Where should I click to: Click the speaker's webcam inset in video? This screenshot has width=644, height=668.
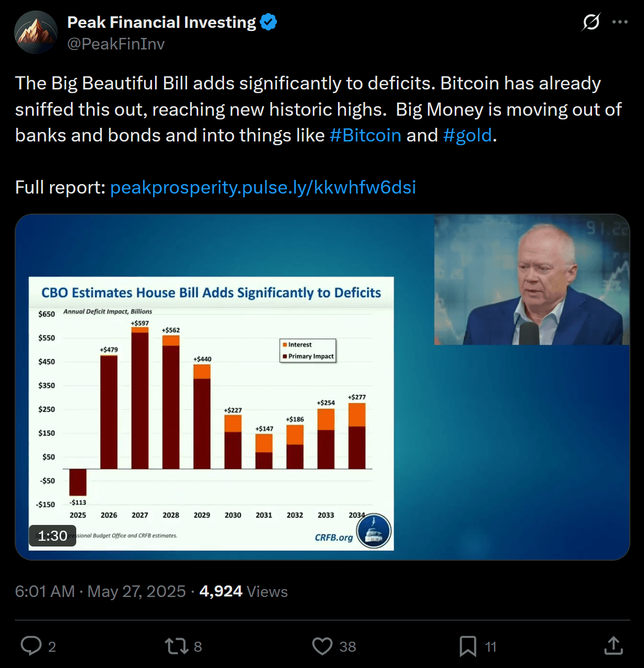(531, 280)
